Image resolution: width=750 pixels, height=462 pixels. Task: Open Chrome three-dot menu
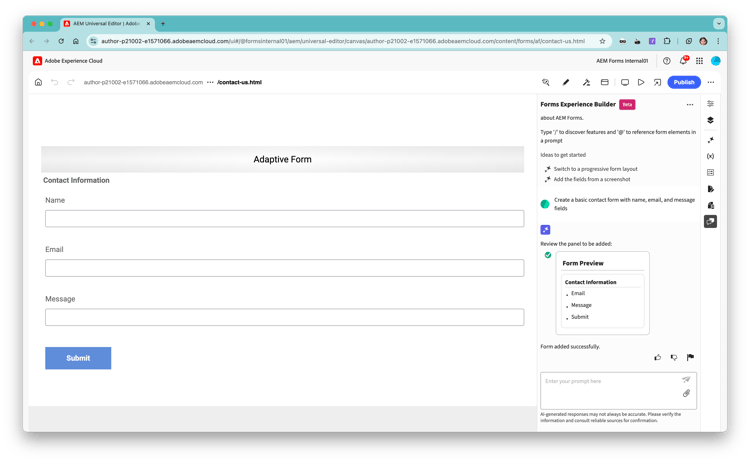[x=718, y=41]
